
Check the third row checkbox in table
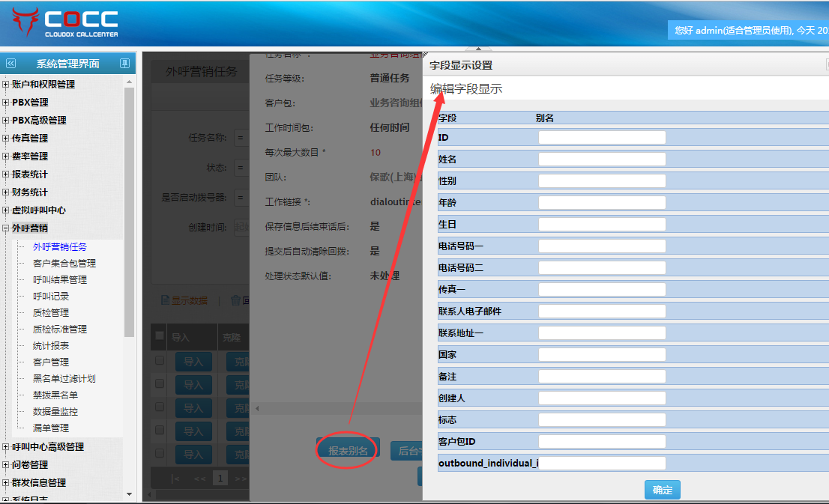click(x=159, y=407)
